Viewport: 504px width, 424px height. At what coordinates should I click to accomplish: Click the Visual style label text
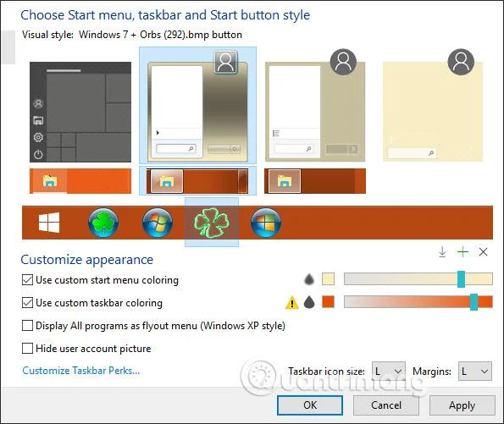47,35
